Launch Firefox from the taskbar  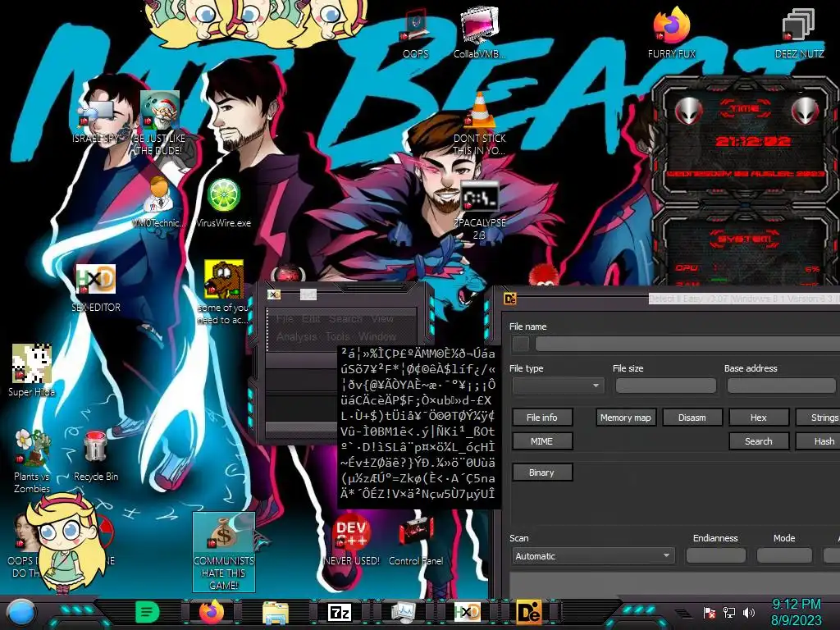pyautogui.click(x=212, y=612)
